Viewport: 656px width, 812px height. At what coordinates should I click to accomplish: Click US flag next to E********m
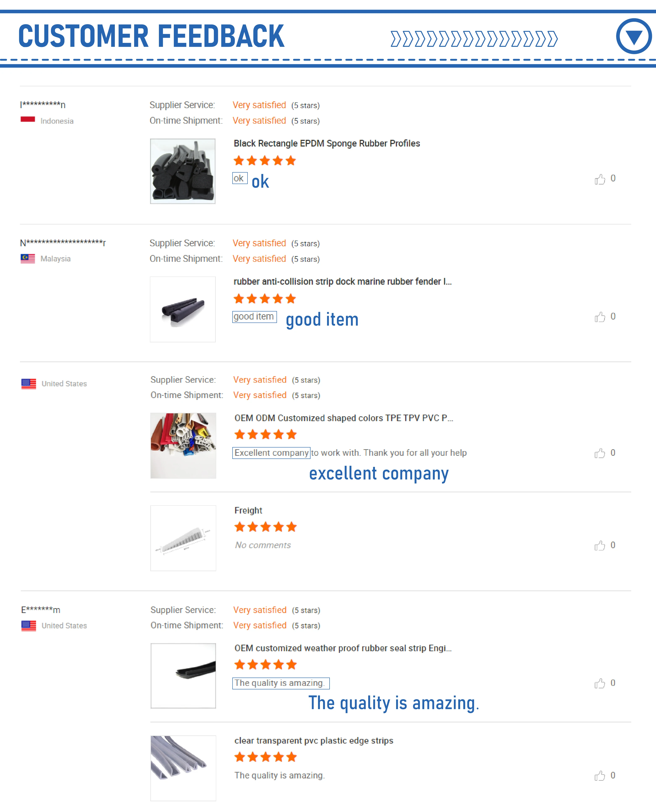[x=29, y=626]
